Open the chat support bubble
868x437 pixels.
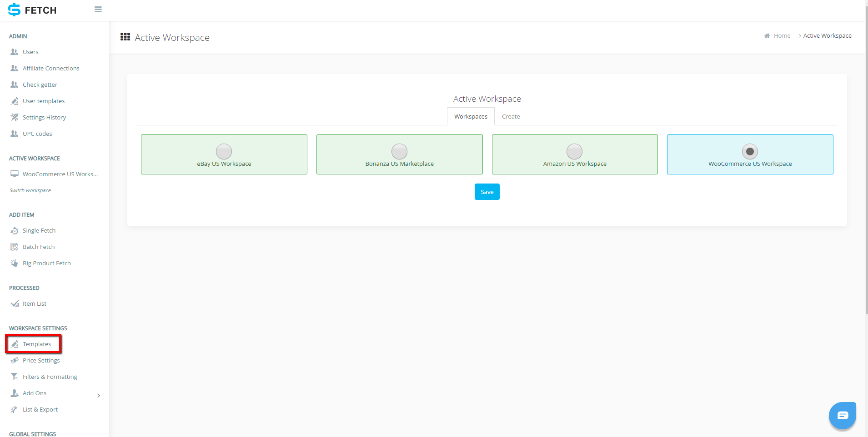coord(843,415)
